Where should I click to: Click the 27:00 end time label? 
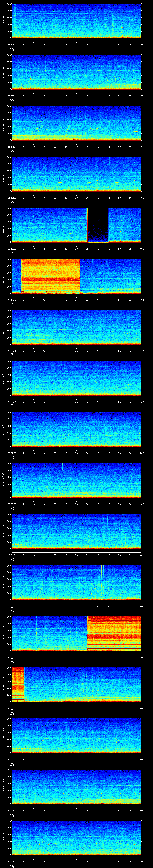(x=141, y=657)
